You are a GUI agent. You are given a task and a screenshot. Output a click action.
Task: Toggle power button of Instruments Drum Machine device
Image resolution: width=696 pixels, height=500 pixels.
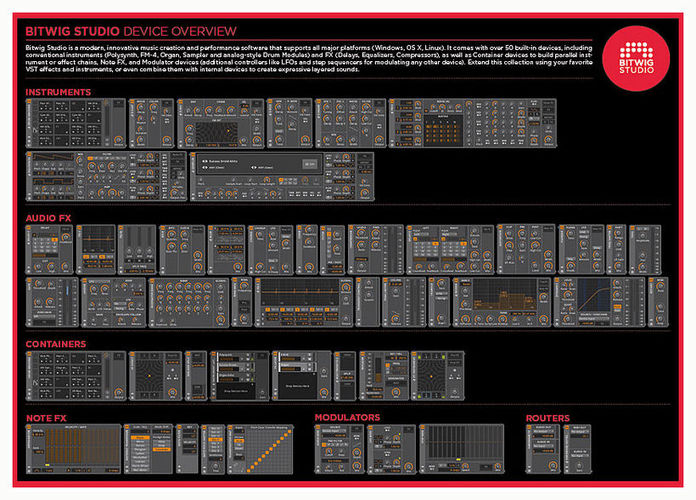[29, 102]
